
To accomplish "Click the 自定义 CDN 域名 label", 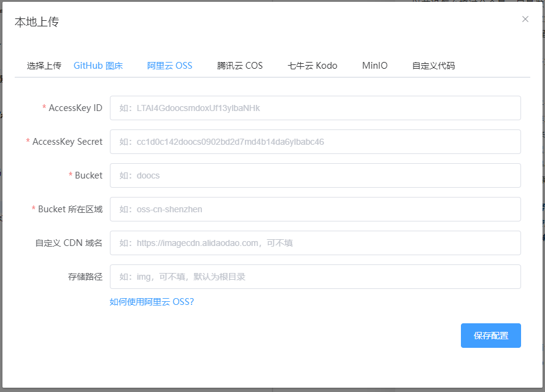I will (x=69, y=243).
